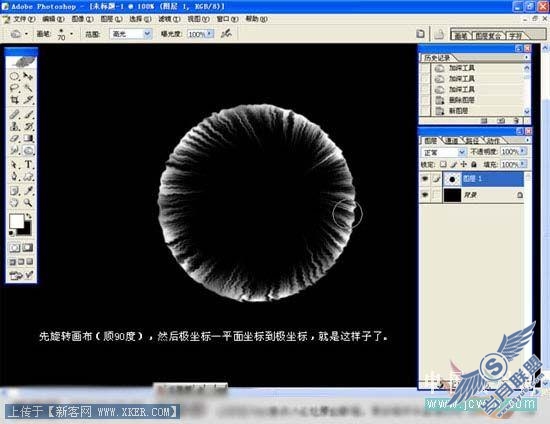This screenshot has width=550, height=424.
Task: Select the Move tool
Action: [28, 76]
